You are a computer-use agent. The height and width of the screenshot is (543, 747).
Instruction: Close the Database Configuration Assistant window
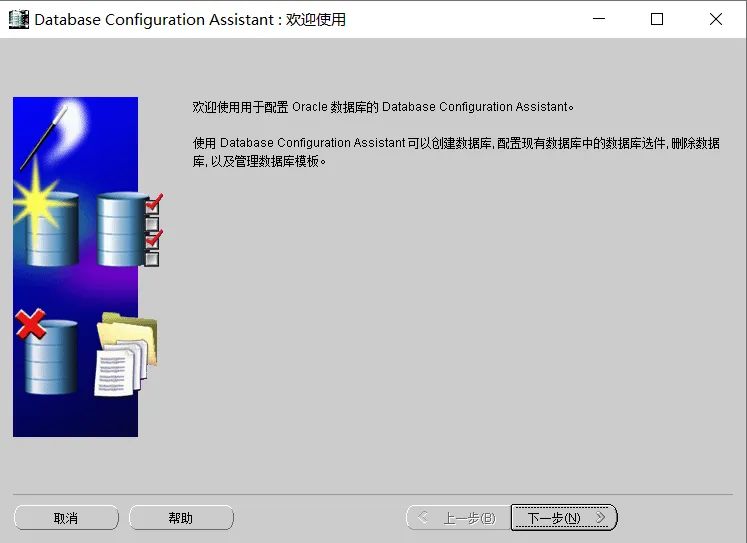click(716, 19)
